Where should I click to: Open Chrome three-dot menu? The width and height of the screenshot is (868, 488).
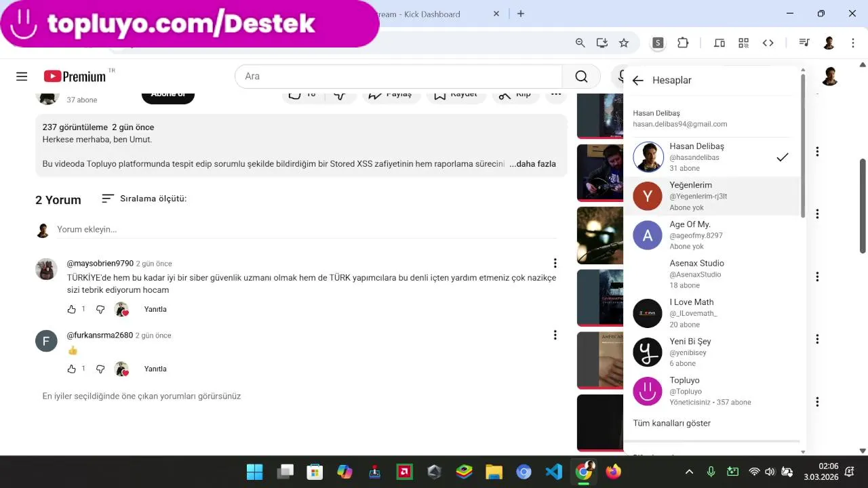tap(853, 43)
